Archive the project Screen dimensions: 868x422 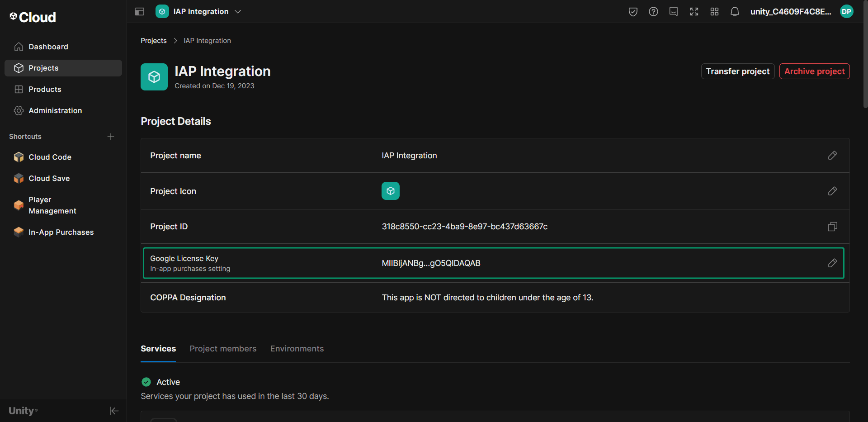[814, 71]
